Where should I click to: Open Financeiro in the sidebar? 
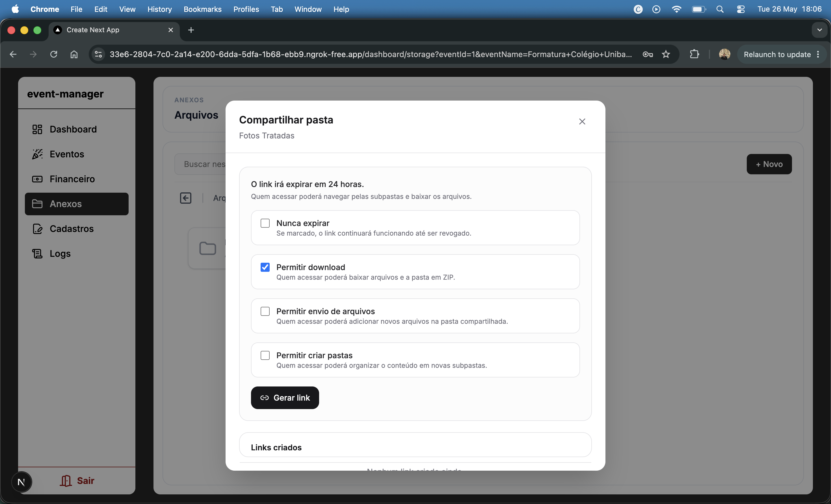pos(77,179)
